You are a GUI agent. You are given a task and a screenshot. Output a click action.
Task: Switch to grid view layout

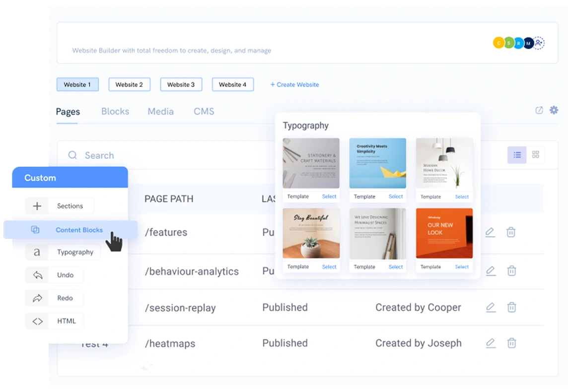[x=535, y=155]
